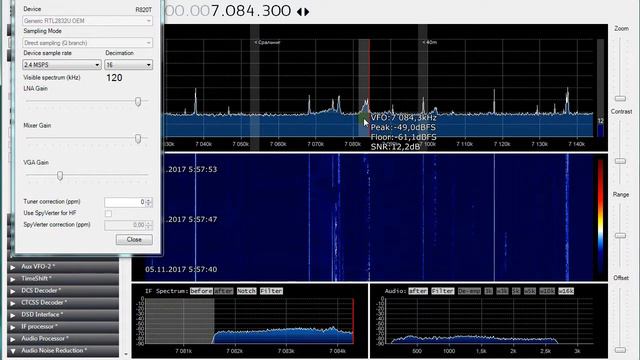Click the Offset slider handle
This screenshot has width=640, height=360.
pyautogui.click(x=620, y=350)
